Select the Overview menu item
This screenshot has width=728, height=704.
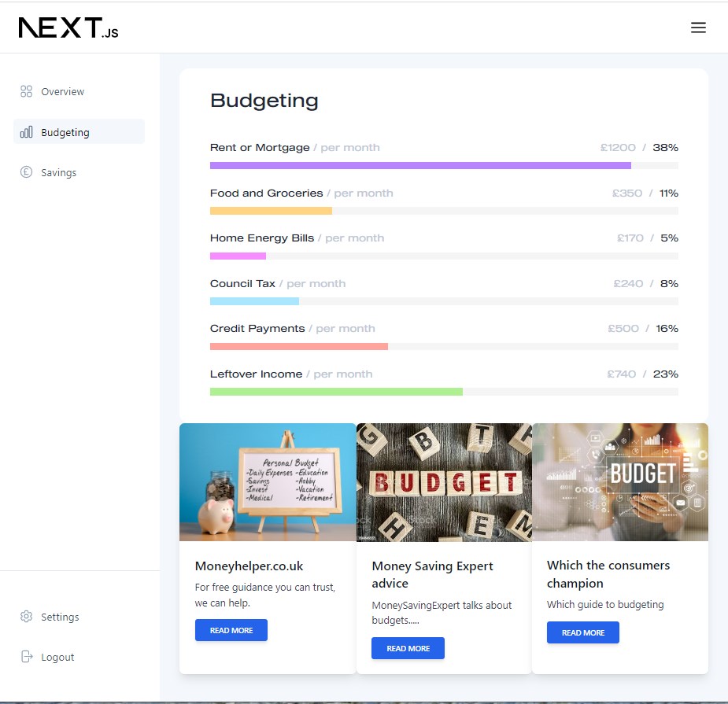(63, 91)
